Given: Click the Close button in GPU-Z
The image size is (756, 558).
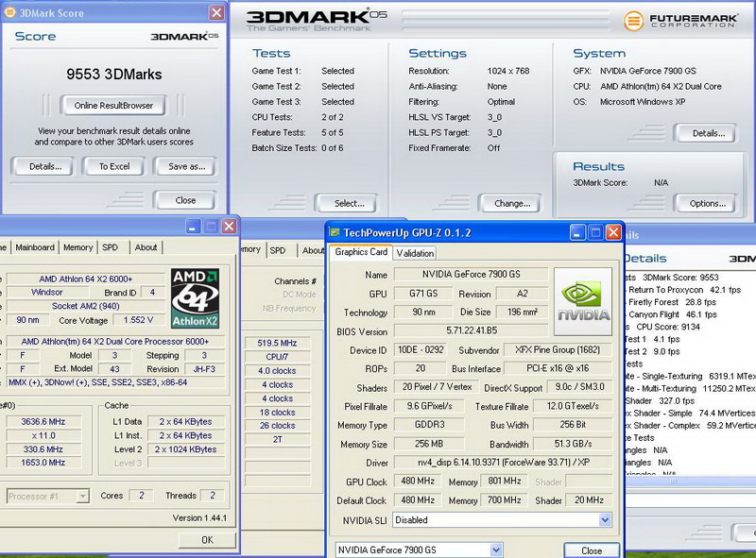Looking at the screenshot, I should click(x=592, y=550).
